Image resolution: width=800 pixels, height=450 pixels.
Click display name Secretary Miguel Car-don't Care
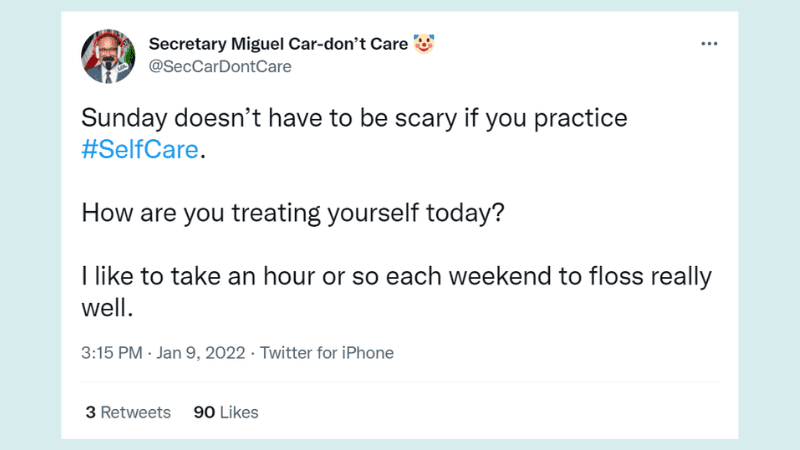tap(277, 44)
